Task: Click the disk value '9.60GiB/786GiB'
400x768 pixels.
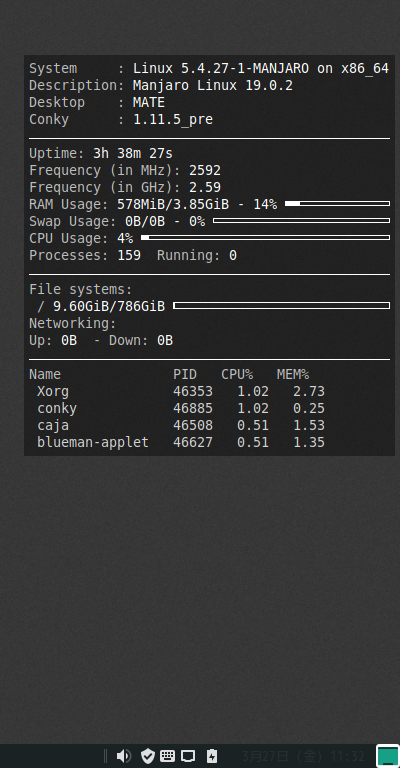Action: [109, 307]
